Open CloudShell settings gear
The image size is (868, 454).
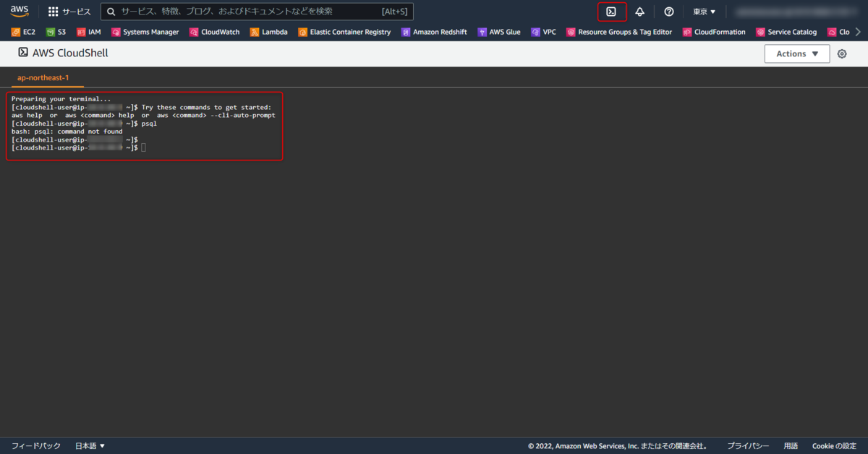coord(842,53)
